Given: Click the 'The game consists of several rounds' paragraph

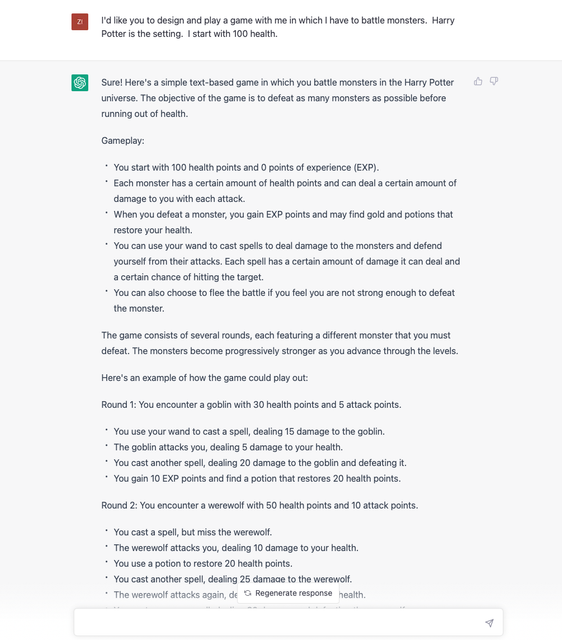Looking at the screenshot, I should click(280, 343).
